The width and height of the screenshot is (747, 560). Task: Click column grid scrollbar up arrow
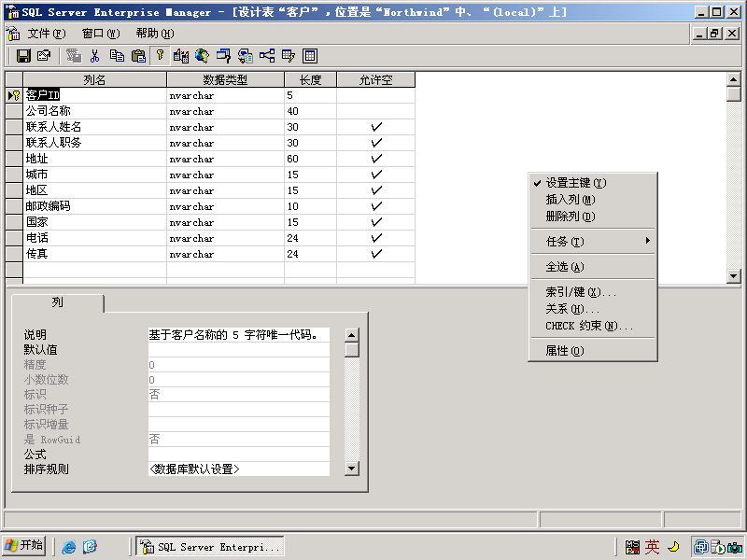click(734, 79)
